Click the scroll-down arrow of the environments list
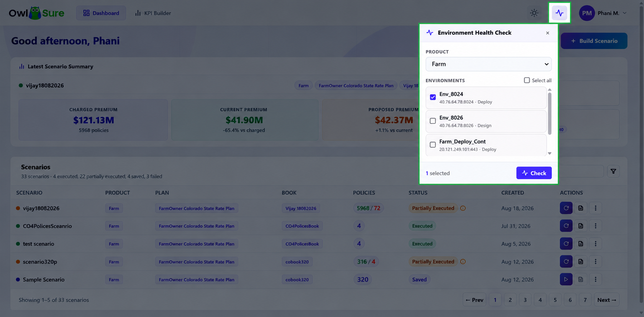This screenshot has height=317, width=644. (x=549, y=153)
